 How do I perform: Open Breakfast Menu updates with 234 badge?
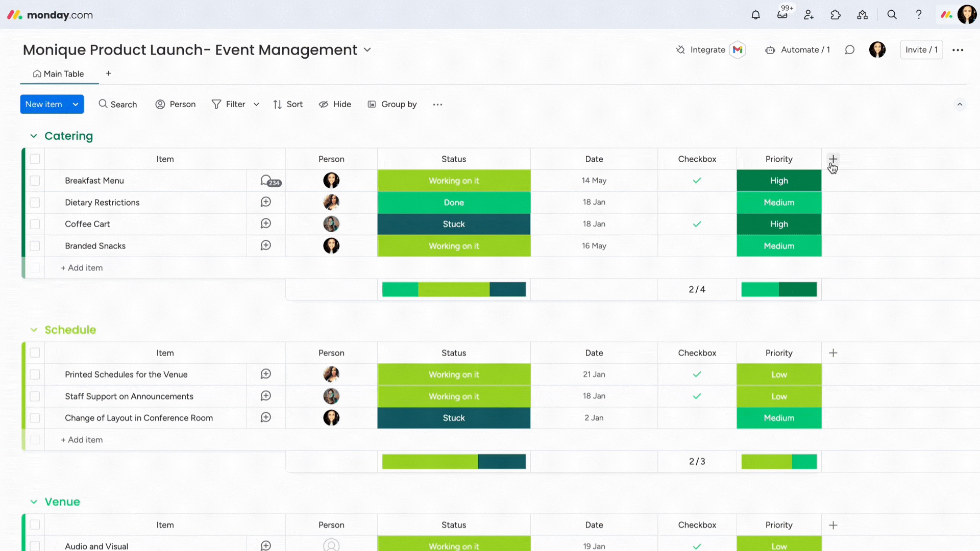[x=270, y=181]
